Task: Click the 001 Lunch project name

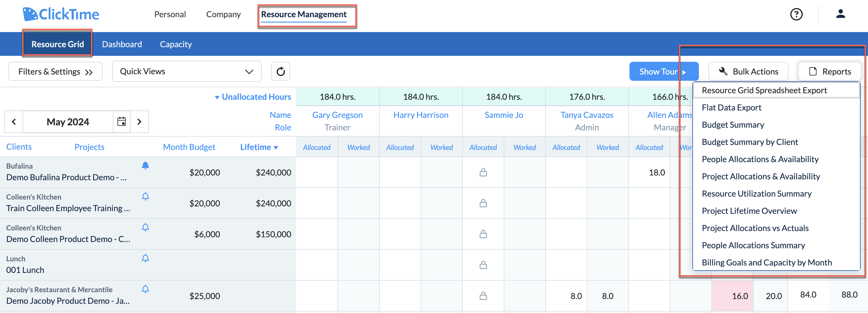Action: click(25, 270)
